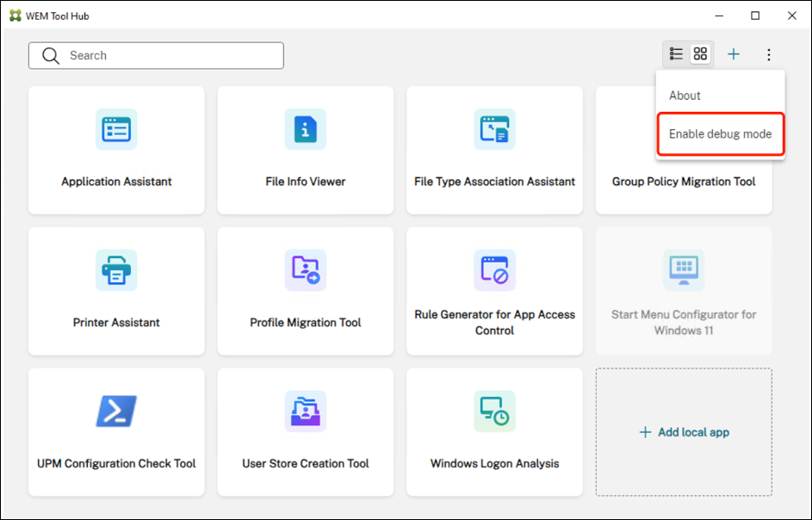812x520 pixels.
Task: Launch the UPM Configuration Check Tool icon
Action: 116,411
